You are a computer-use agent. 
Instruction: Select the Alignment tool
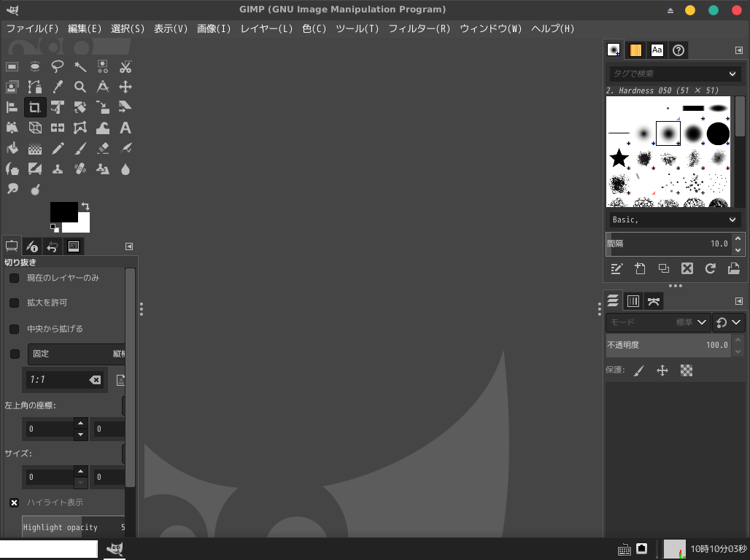[x=12, y=107]
